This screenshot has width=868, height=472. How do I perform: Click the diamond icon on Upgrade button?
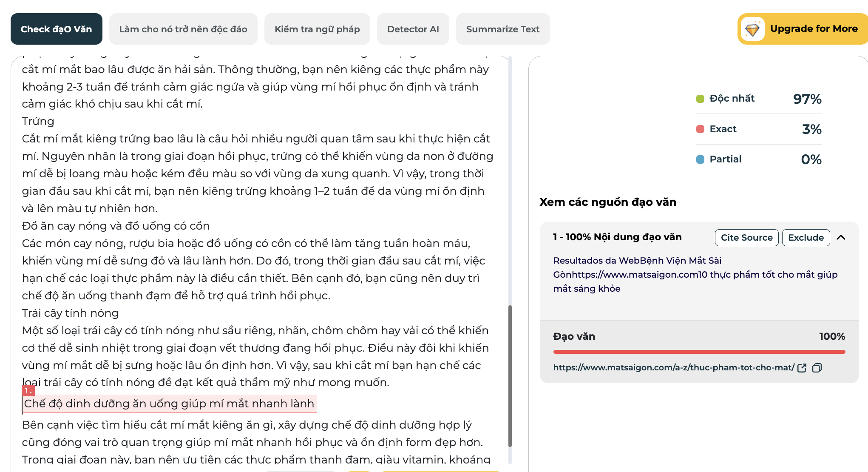click(752, 29)
